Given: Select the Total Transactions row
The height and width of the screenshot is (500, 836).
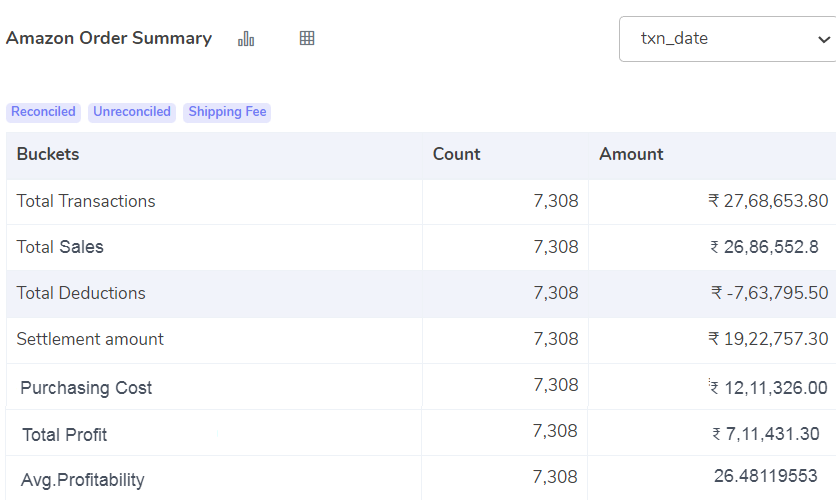Looking at the screenshot, I should (x=421, y=201).
